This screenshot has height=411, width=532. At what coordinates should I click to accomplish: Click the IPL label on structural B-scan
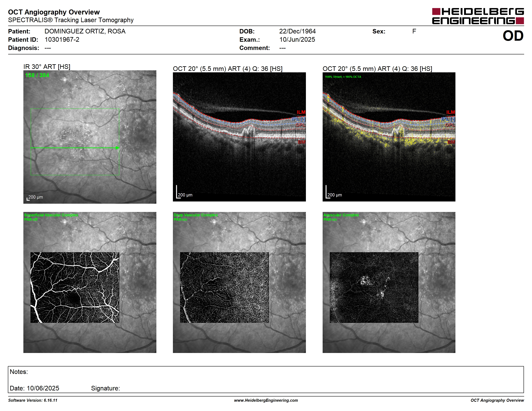coord(298,119)
